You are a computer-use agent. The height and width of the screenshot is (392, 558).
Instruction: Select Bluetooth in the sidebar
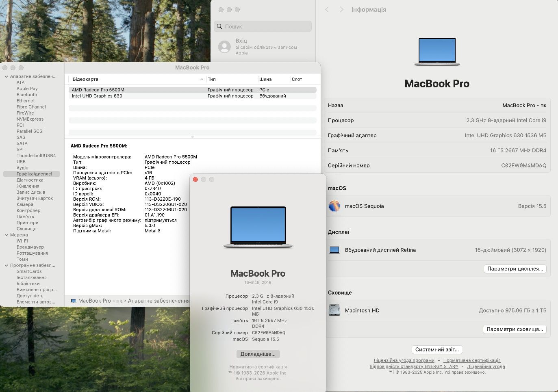tap(27, 95)
